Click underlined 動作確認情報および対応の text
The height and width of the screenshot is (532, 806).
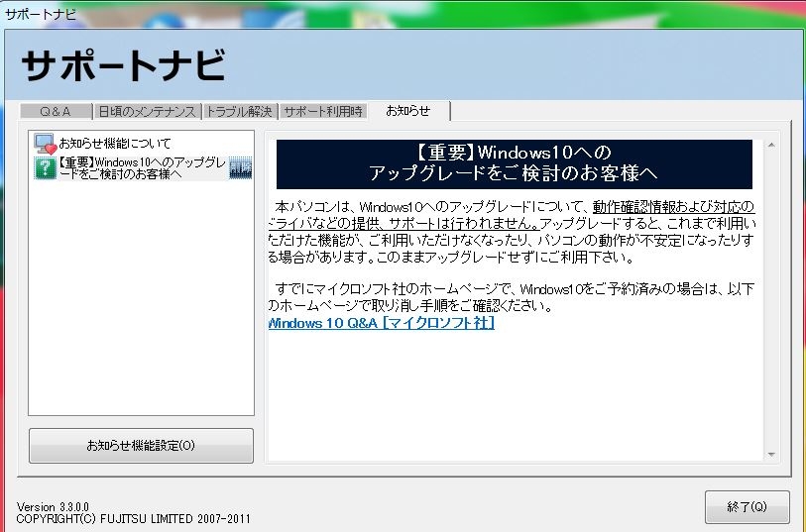(x=674, y=207)
